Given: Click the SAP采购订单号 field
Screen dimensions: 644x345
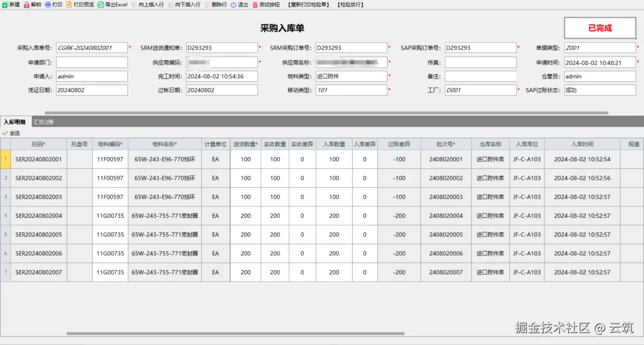Looking at the screenshot, I should pos(480,48).
